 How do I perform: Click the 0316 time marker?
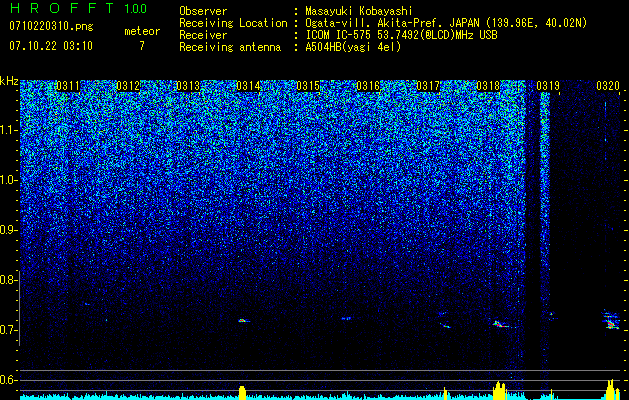pyautogui.click(x=368, y=86)
